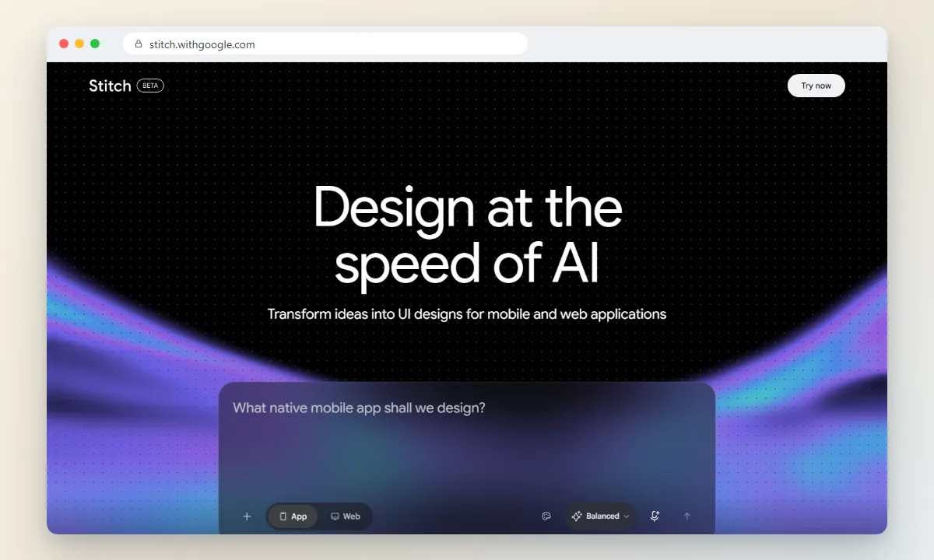
Task: Select the App mode toggle
Action: coord(293,516)
